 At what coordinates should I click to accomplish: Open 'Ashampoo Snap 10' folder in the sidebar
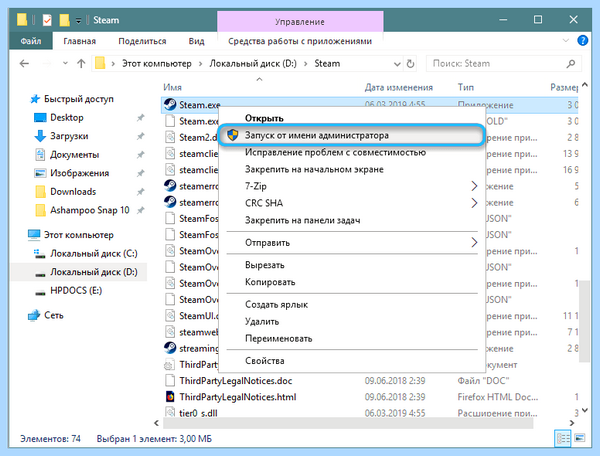tap(90, 210)
